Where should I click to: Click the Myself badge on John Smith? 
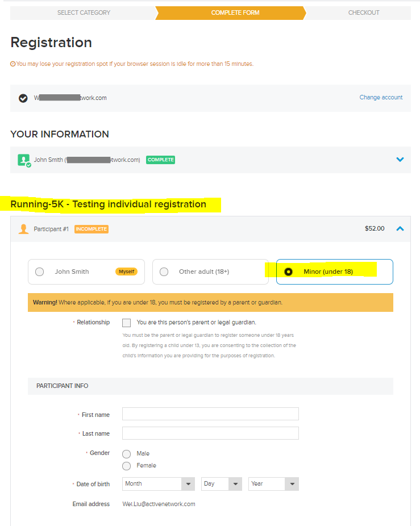click(x=126, y=272)
